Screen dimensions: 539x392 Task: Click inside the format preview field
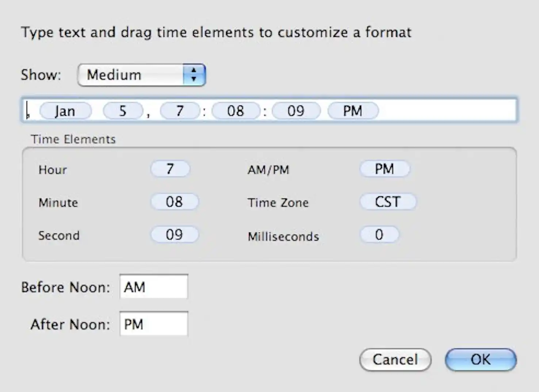tap(438, 110)
